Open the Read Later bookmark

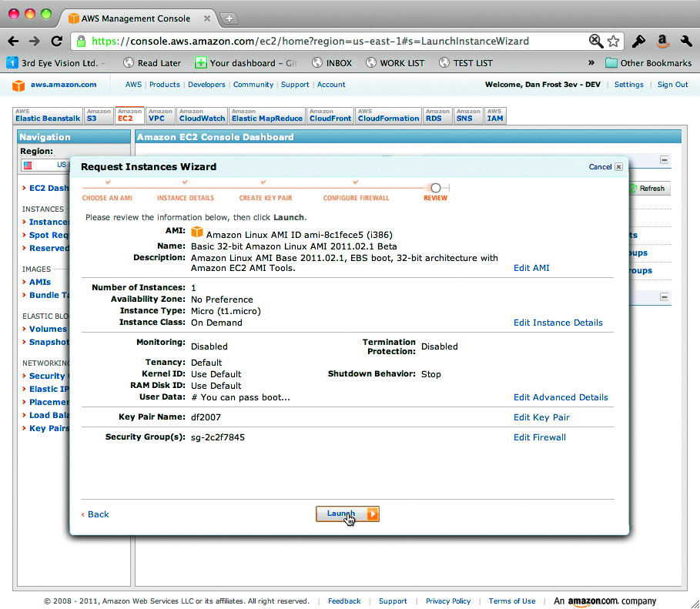[152, 63]
